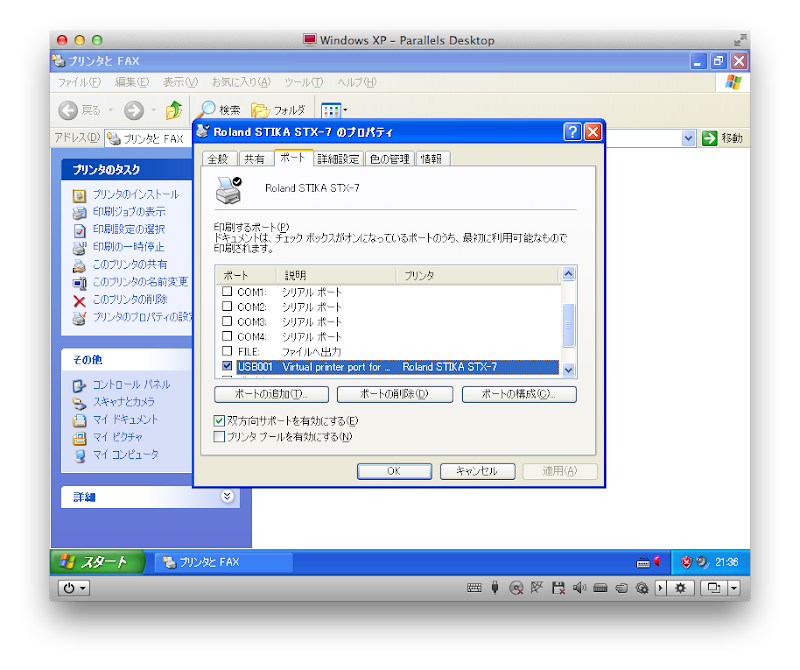Open the back button history dropdown arrow
This screenshot has width=800, height=670.
click(111, 110)
